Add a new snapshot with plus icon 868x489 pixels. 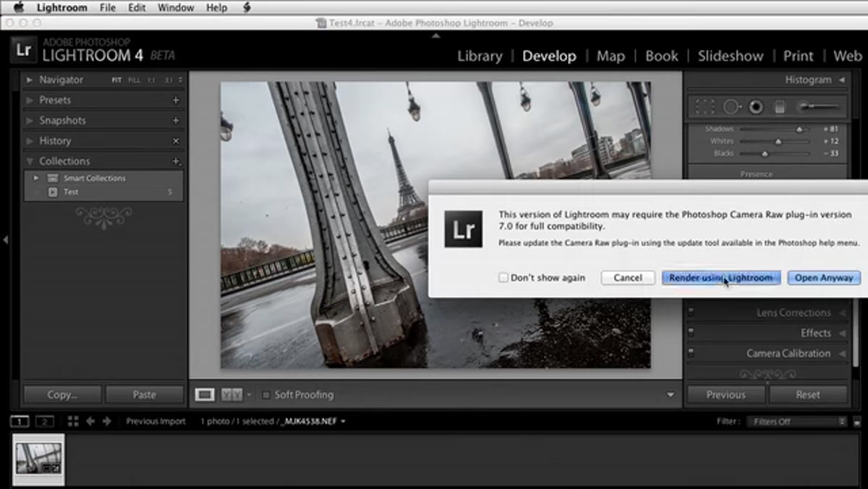point(176,121)
